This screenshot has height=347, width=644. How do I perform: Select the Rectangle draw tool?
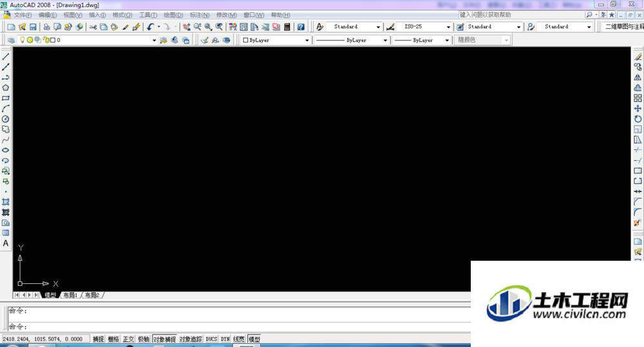[x=6, y=98]
